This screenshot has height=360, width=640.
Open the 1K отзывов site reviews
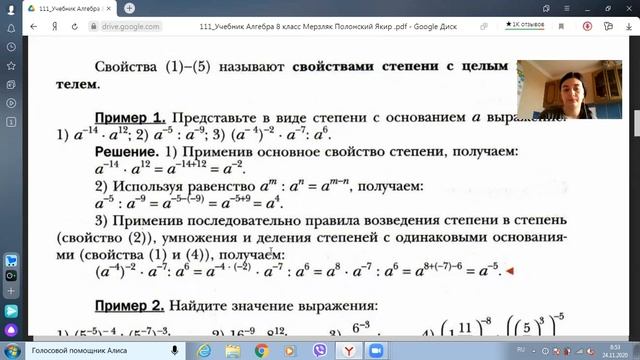525,25
